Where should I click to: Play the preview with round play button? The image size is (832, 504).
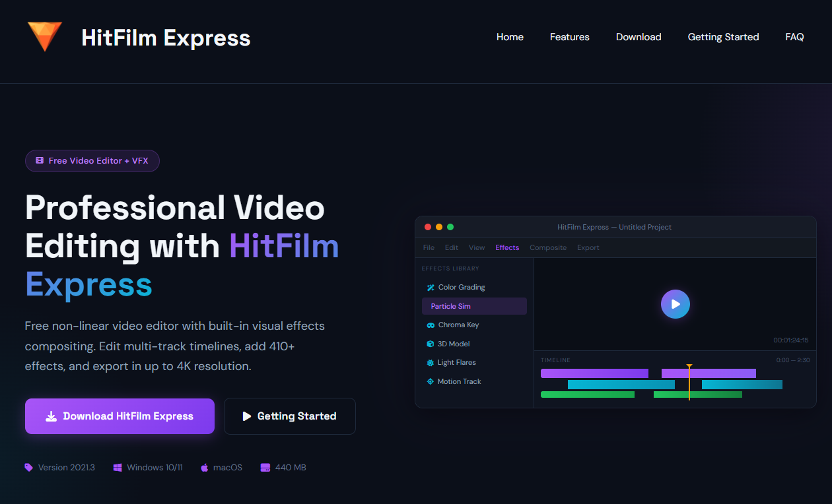pyautogui.click(x=675, y=304)
